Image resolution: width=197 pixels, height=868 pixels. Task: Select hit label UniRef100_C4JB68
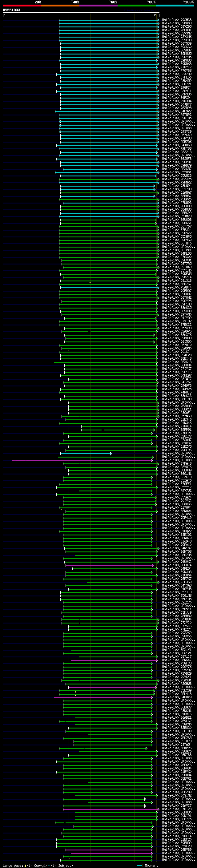[x=176, y=145]
